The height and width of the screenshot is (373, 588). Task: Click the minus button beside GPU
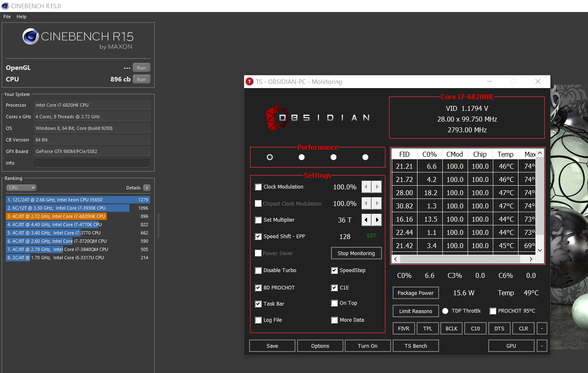pos(542,346)
